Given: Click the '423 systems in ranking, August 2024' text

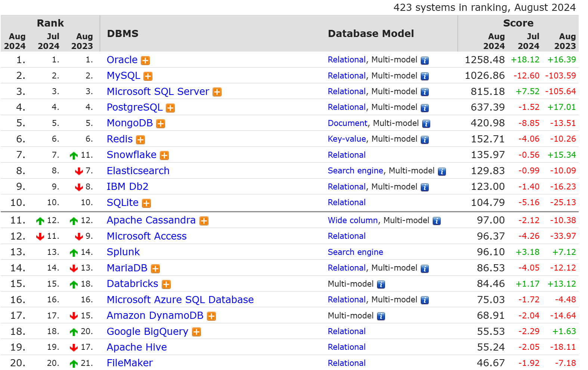Looking at the screenshot, I should pyautogui.click(x=485, y=7).
